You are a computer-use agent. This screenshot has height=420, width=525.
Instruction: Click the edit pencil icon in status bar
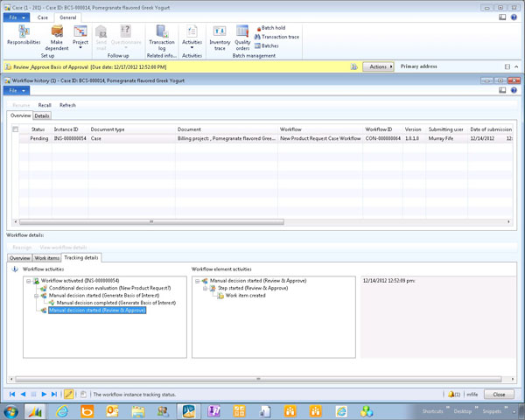pos(68,395)
